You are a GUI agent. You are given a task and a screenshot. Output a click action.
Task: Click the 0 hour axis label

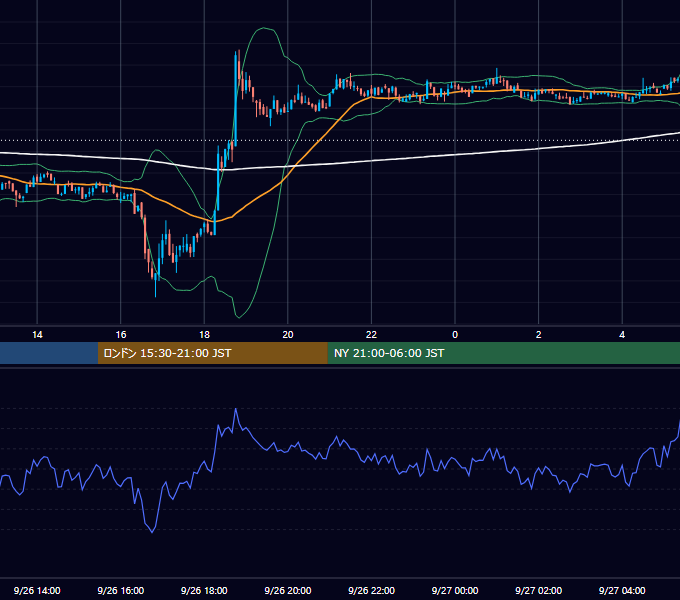point(455,335)
